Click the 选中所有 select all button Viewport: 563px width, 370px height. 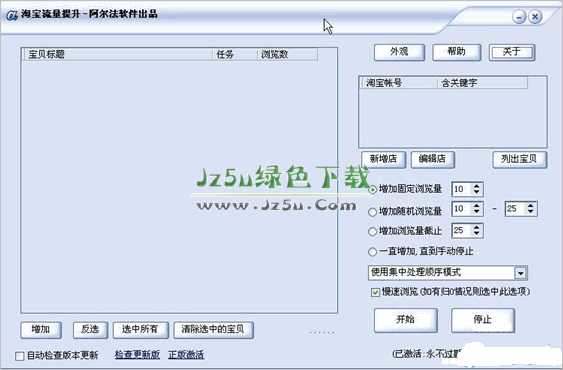click(140, 330)
